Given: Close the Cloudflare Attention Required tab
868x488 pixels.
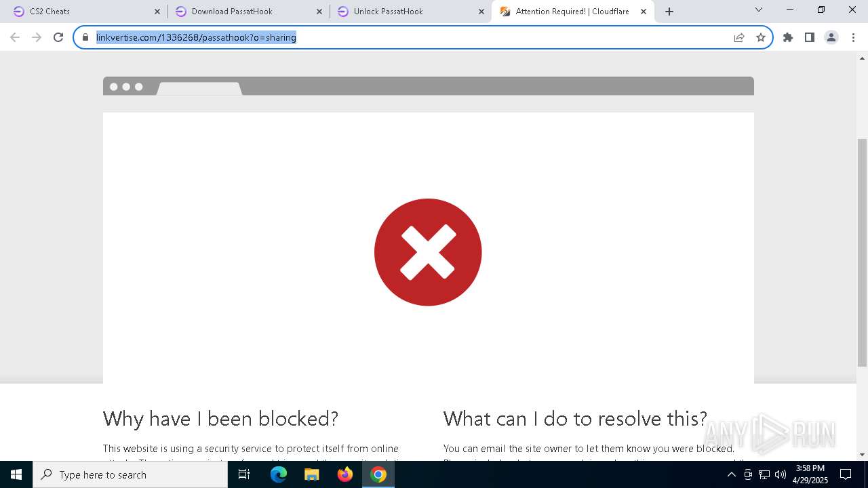Looking at the screenshot, I should pos(644,12).
